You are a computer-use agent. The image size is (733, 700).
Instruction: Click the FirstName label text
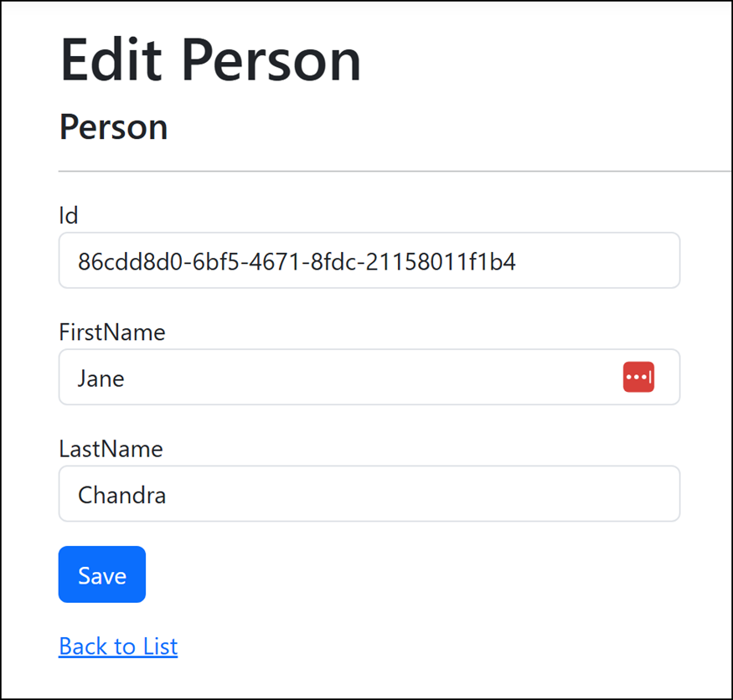pos(112,332)
